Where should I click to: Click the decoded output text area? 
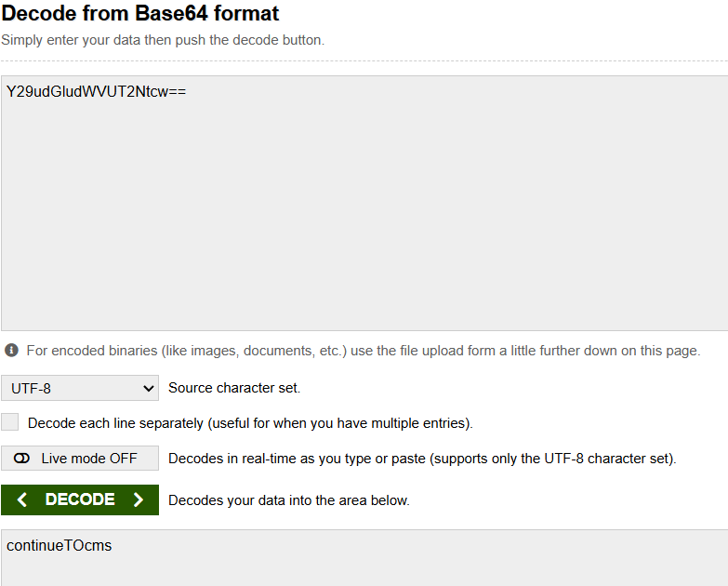pos(364,563)
